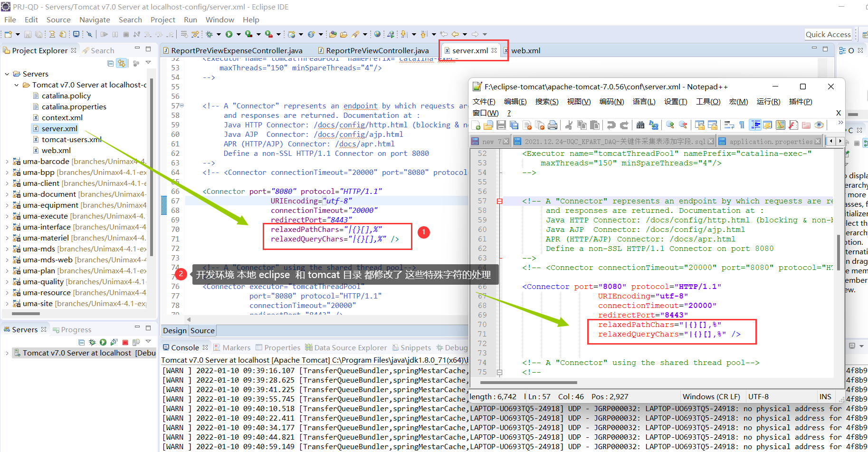
Task: Click Eclipse Debug bug icon in toolbar
Action: pyautogui.click(x=209, y=34)
